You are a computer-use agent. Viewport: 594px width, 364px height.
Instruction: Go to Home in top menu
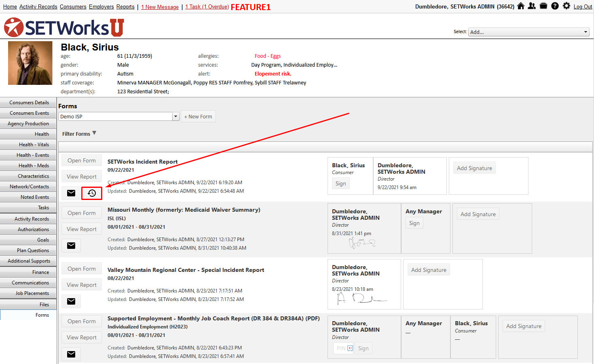coord(10,7)
